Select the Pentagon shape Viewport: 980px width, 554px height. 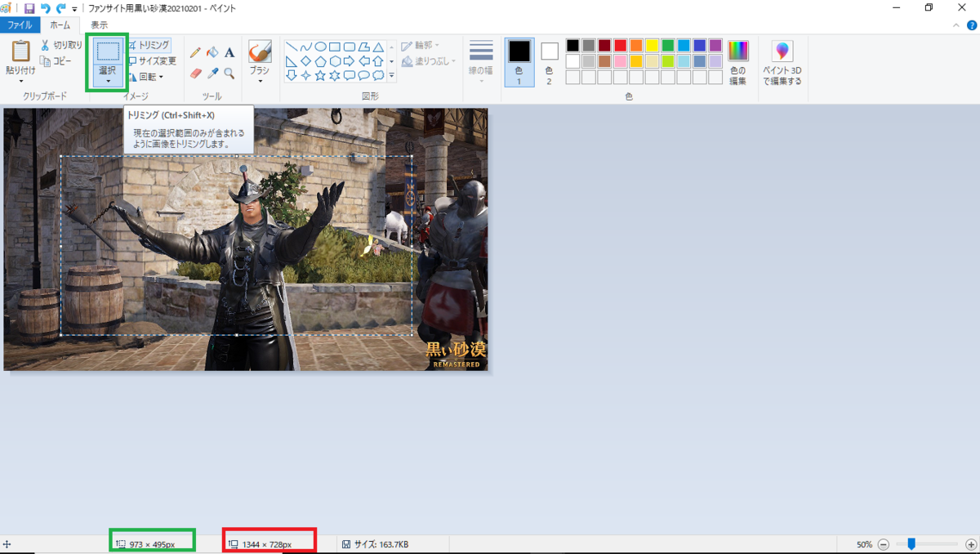[x=320, y=61]
